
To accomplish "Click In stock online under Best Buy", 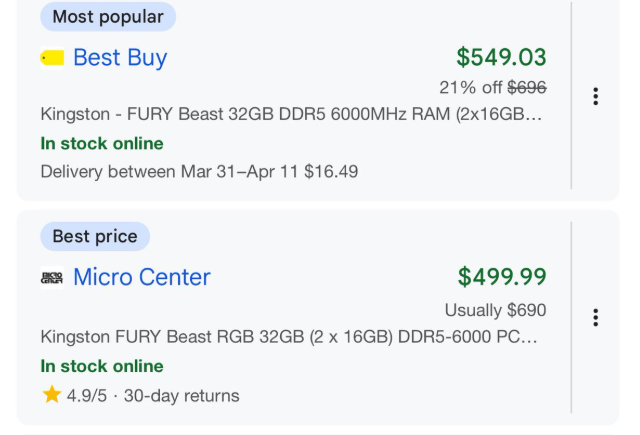I will [x=102, y=143].
